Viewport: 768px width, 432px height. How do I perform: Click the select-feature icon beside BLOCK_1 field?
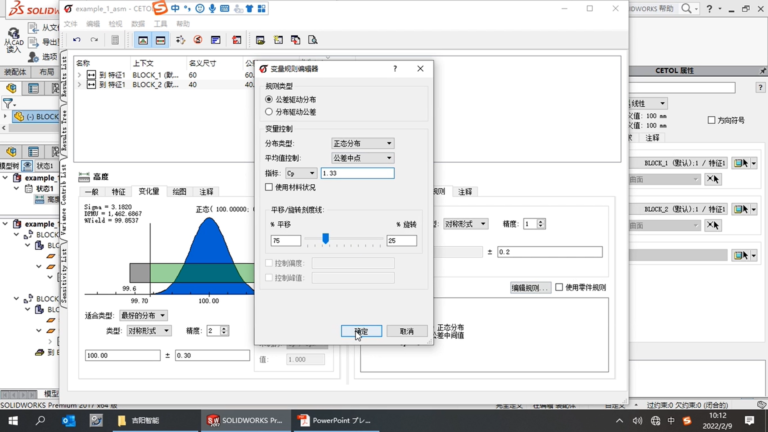741,163
